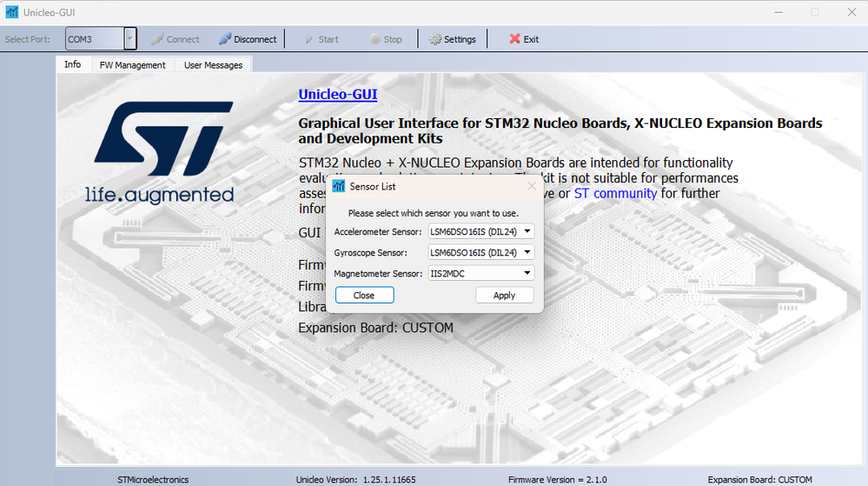Screen dimensions: 868x486
Task: Expand the Accelerometer Sensor dropdown
Action: [527, 231]
